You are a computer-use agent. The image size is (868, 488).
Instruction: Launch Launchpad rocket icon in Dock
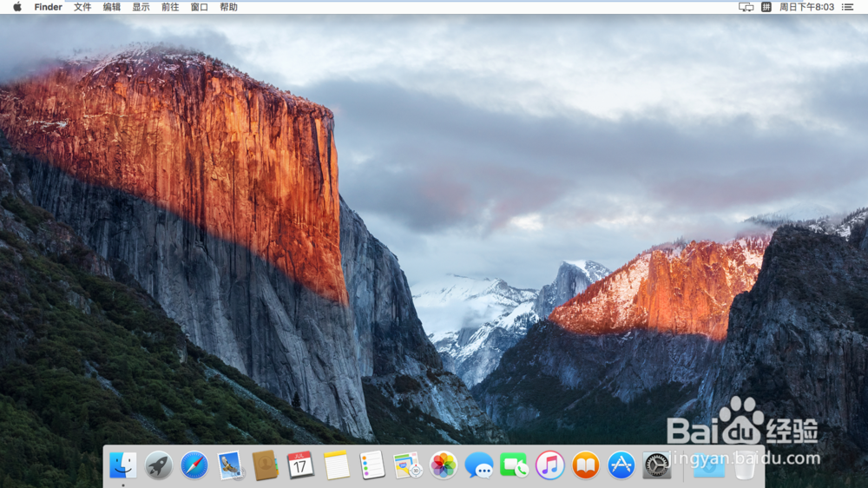(x=158, y=465)
